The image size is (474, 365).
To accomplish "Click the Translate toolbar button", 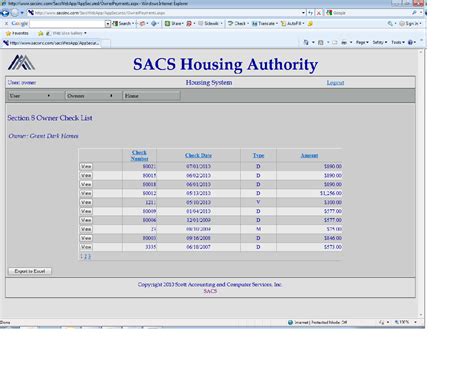I will coord(265,24).
